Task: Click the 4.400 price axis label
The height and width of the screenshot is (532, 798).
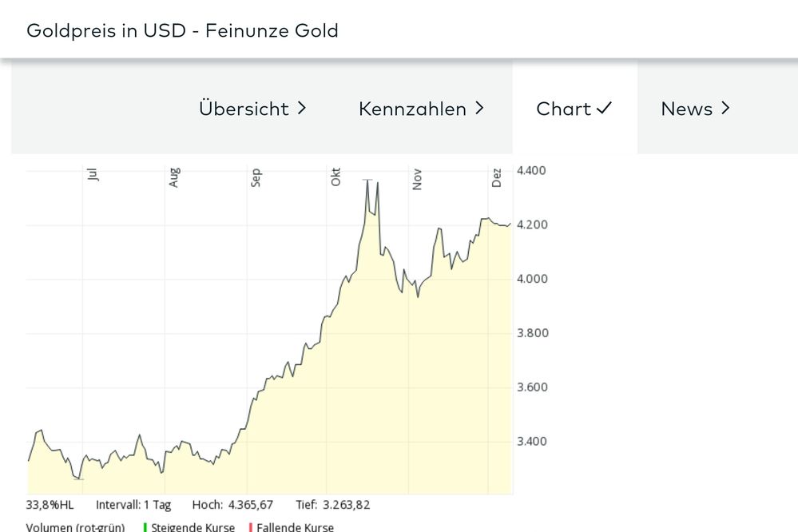Action: (x=532, y=170)
